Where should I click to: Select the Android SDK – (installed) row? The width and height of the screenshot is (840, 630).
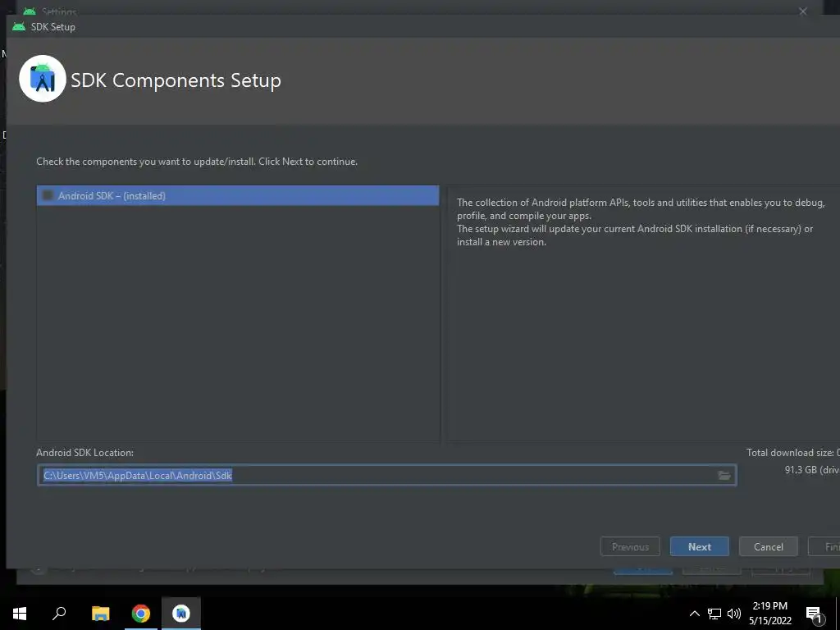coord(238,195)
